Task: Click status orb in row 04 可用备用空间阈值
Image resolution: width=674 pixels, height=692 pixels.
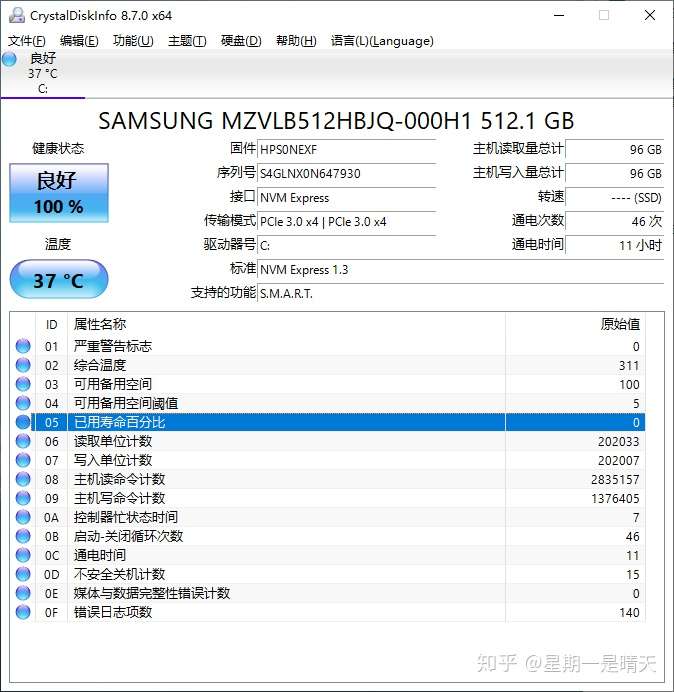Action: tap(23, 403)
